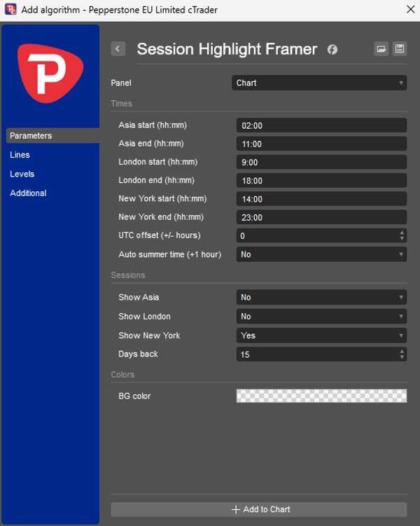Open the Show New York dropdown
This screenshot has height=526, width=420.
[x=321, y=335]
